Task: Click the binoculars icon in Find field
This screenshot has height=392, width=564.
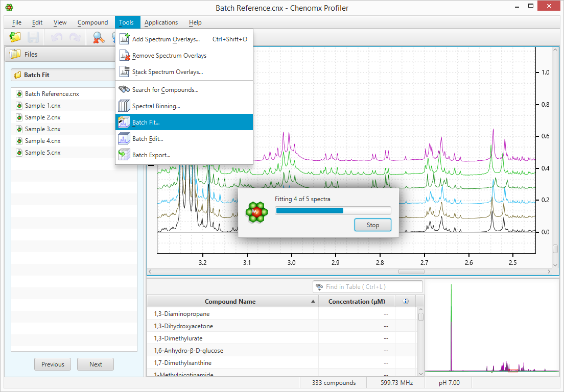Action: 319,287
